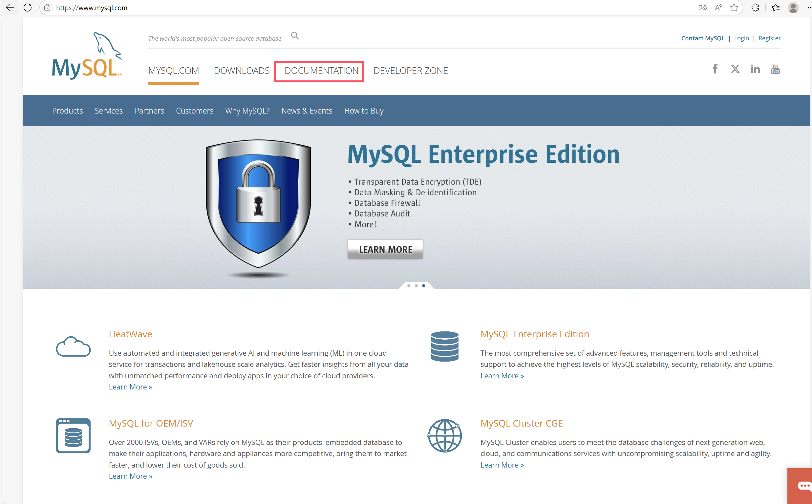The image size is (812, 504).
Task: Select the first carousel dot
Action: point(409,286)
